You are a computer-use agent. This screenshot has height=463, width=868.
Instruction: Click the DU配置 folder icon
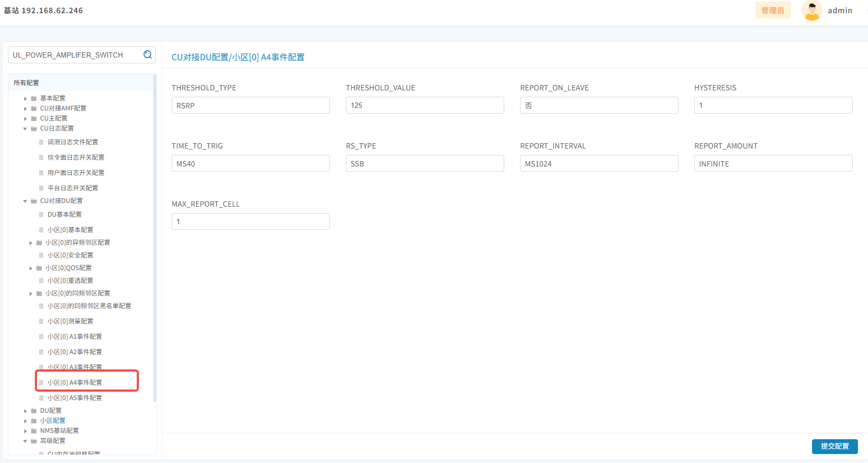click(x=34, y=411)
